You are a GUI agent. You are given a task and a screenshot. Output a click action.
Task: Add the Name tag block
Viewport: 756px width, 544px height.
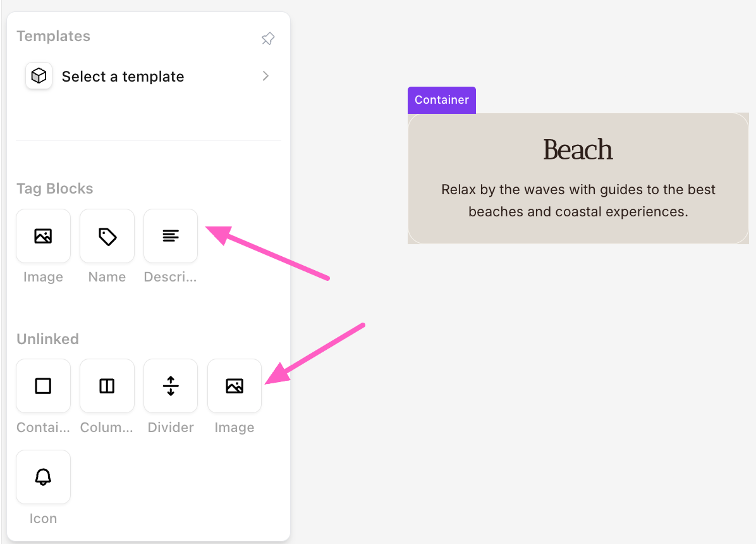pyautogui.click(x=107, y=236)
